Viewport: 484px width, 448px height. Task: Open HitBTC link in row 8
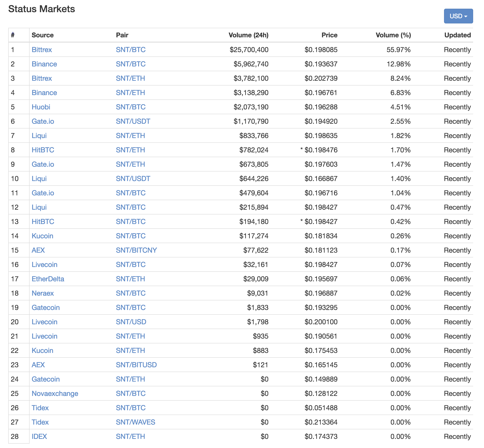click(43, 150)
